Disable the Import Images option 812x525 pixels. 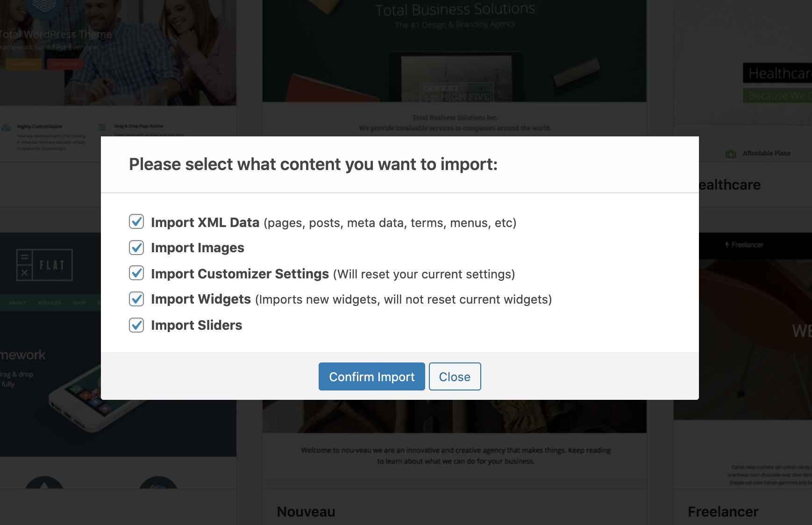136,248
